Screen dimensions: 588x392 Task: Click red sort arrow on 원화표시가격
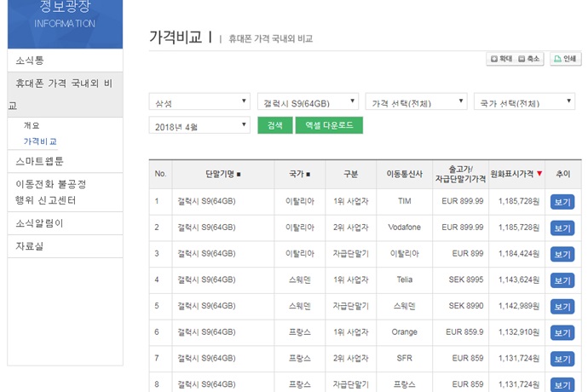(539, 173)
